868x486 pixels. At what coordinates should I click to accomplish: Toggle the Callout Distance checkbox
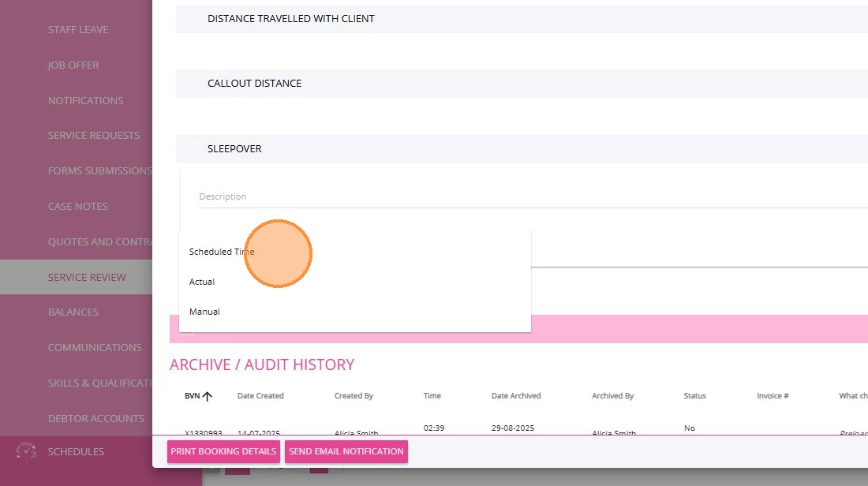(x=193, y=84)
